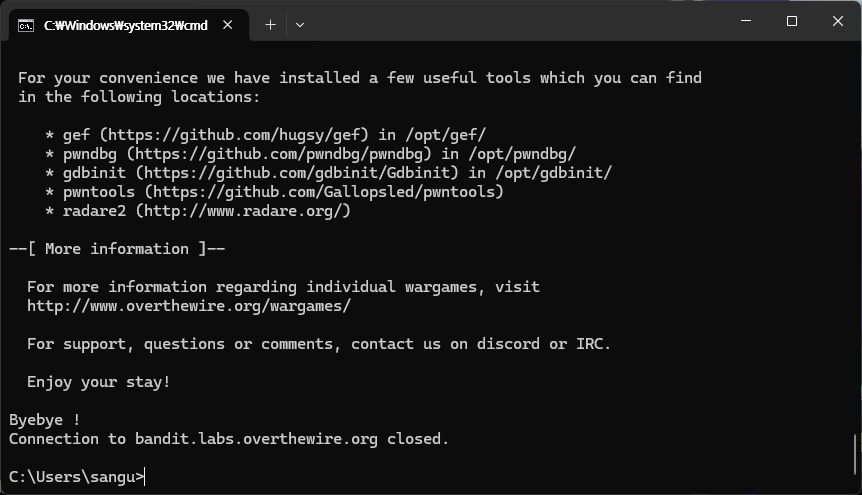Minimize the terminal window
This screenshot has width=862, height=495.
[x=746, y=21]
